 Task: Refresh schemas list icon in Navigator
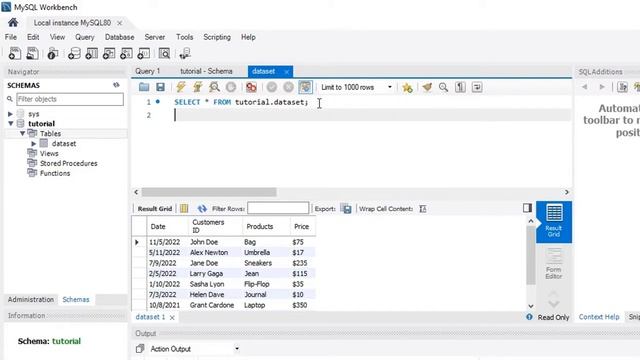coord(116,85)
